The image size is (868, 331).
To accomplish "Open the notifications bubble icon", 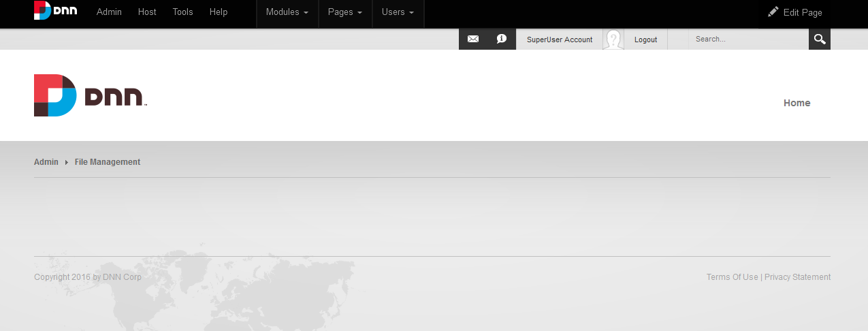I will 502,39.
